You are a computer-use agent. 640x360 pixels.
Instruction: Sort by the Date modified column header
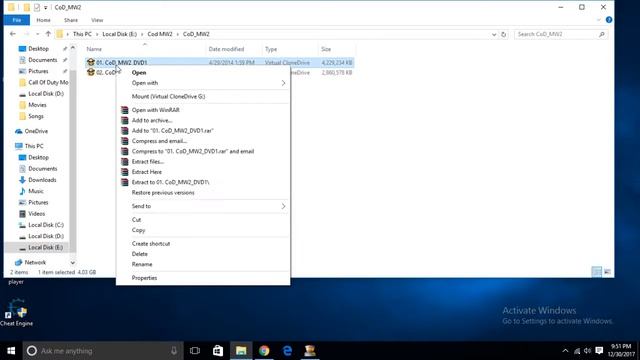[226, 49]
